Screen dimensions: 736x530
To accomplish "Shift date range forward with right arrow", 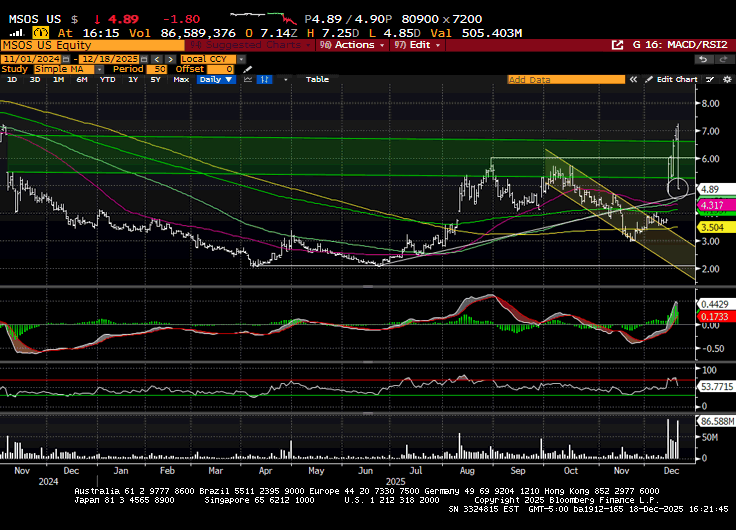I will click(x=171, y=59).
